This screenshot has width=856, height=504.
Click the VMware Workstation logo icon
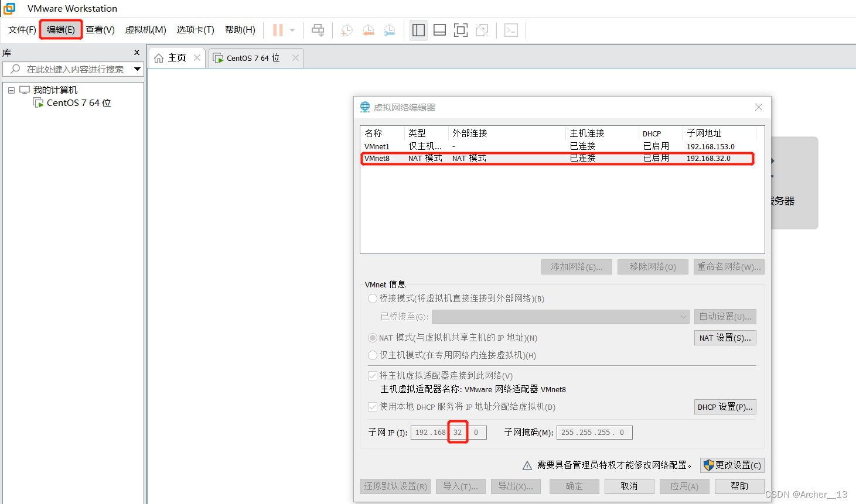pyautogui.click(x=9, y=8)
